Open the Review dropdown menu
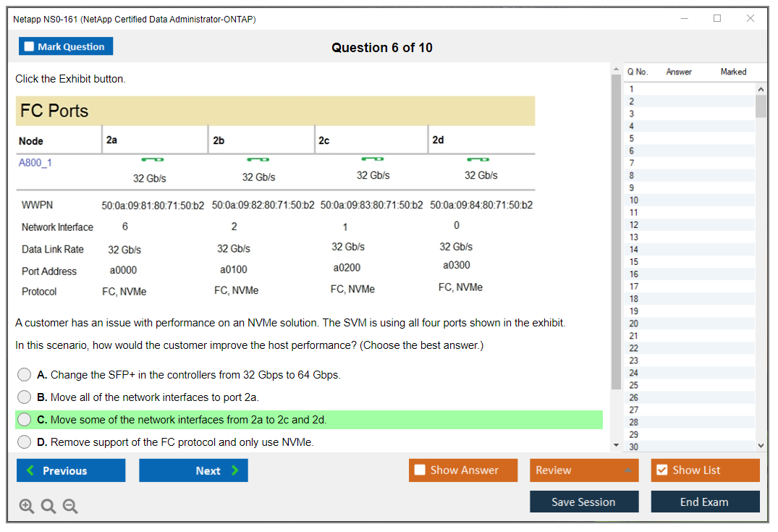 [583, 470]
